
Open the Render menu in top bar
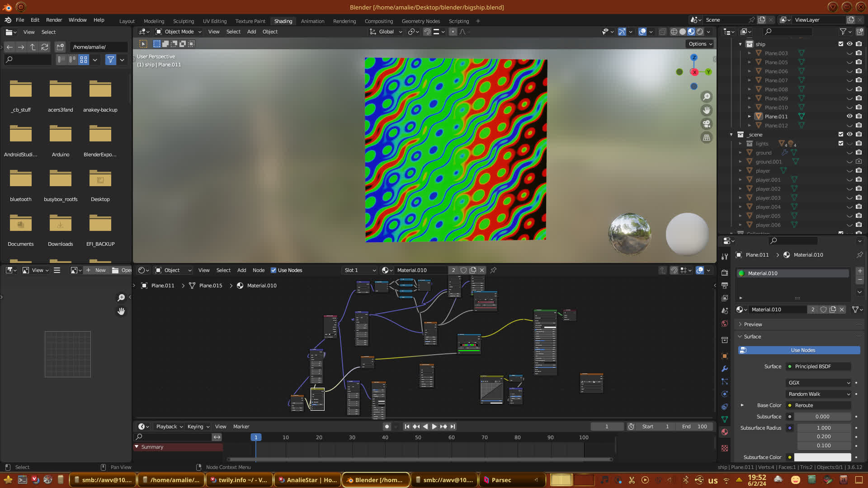54,20
